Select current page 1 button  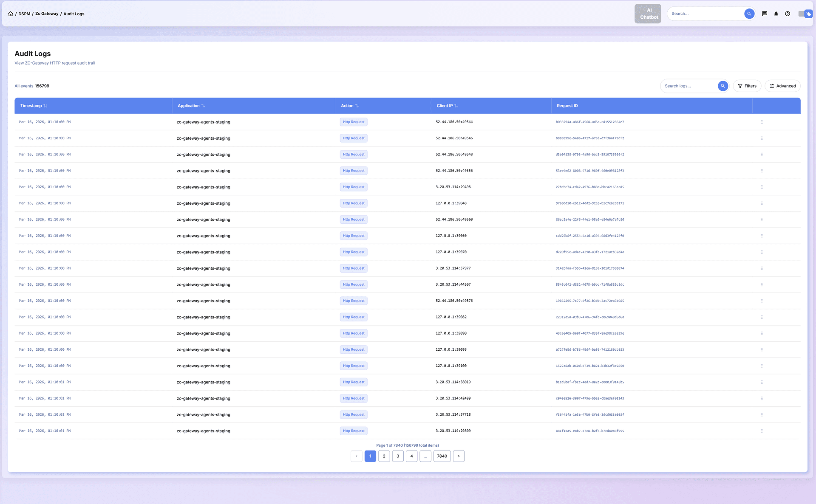[370, 456]
